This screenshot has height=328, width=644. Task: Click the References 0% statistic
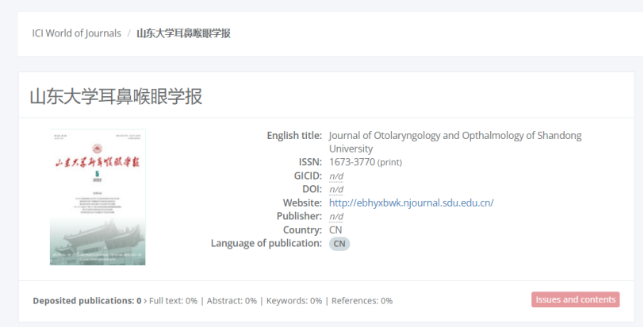[362, 301]
